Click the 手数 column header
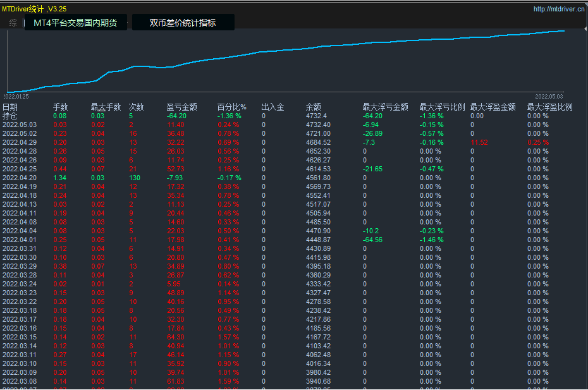This screenshot has height=390, width=588. tap(60, 107)
